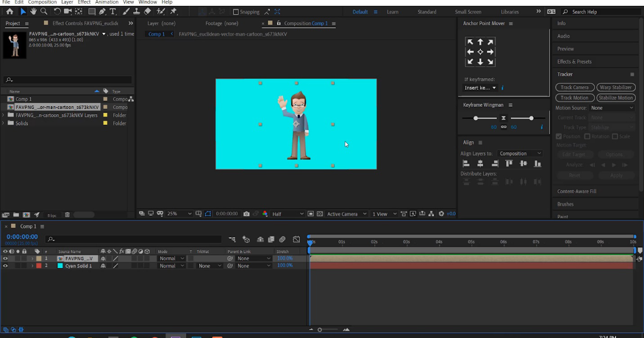Screen dimensions: 644x338
Task: Hide the Cyan Solid 1 layer
Action: [x=5, y=266]
